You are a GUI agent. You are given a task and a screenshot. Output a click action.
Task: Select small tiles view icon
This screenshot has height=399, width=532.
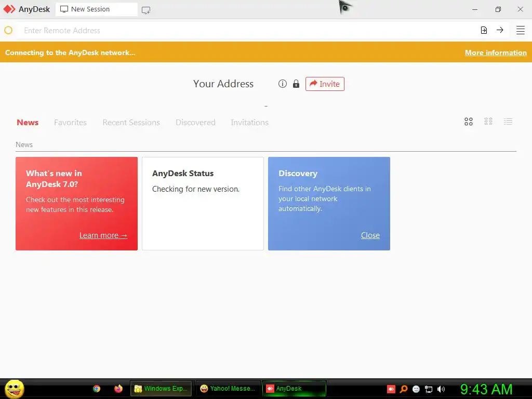(x=488, y=122)
